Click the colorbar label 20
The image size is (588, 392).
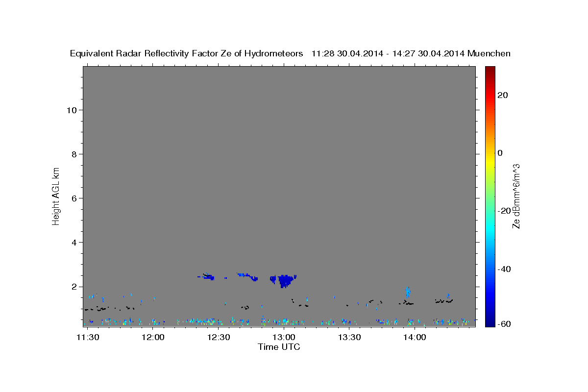[x=503, y=95]
